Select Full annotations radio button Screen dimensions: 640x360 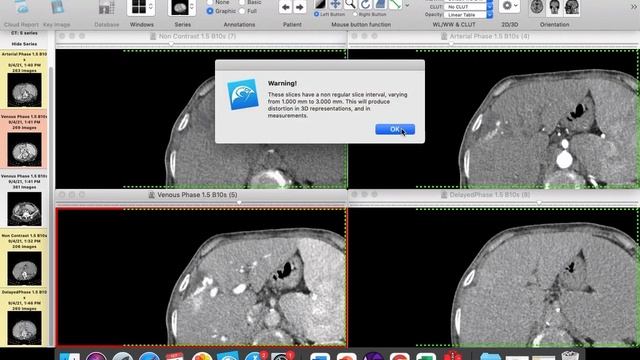point(242,11)
